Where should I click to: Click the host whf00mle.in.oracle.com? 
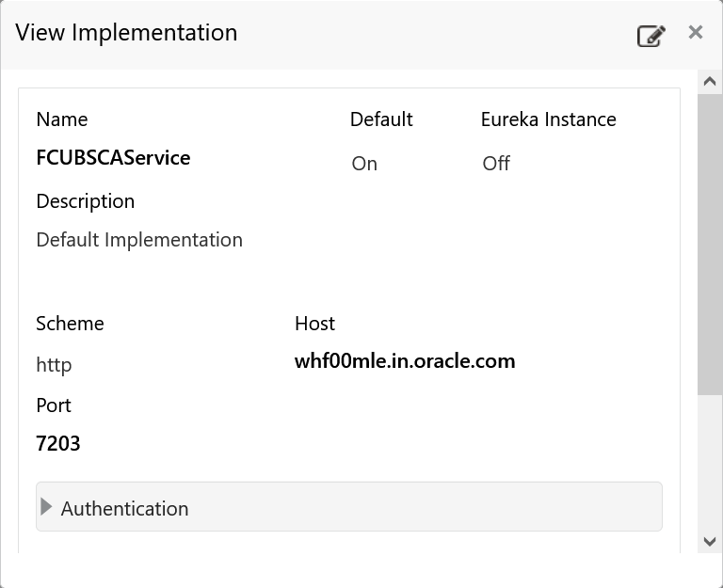(405, 361)
